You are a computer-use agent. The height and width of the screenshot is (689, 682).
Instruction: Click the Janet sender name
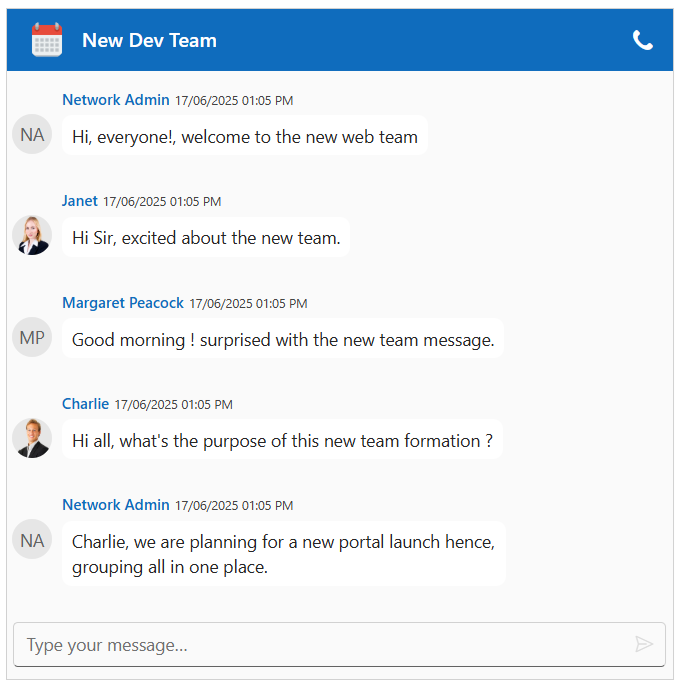point(80,201)
